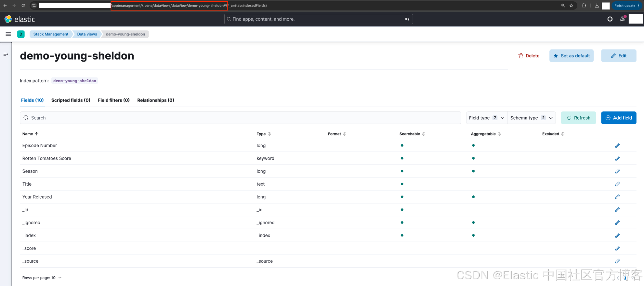Open the D space selector avatar

pyautogui.click(x=21, y=34)
